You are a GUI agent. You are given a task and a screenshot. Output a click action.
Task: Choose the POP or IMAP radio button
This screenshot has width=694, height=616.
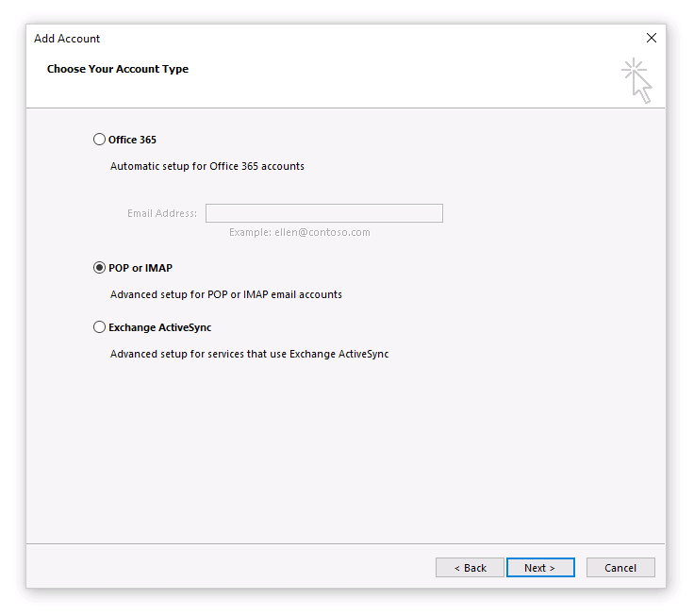click(100, 268)
